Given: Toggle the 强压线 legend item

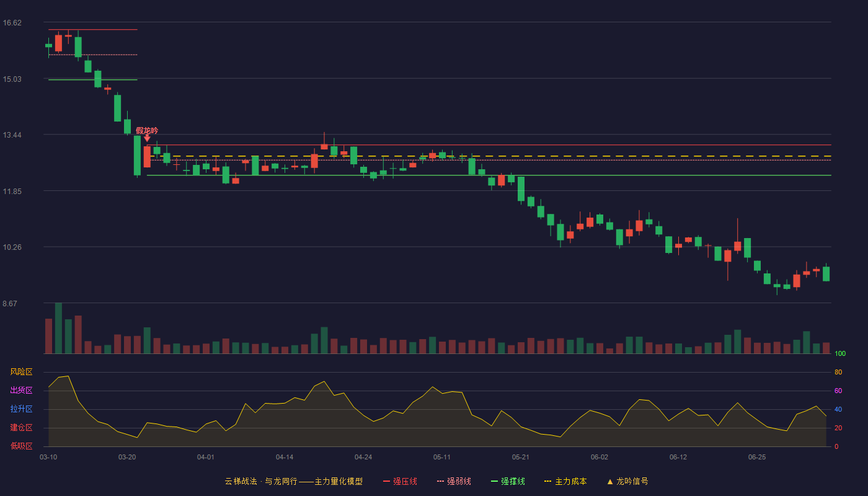Looking at the screenshot, I should pyautogui.click(x=400, y=481).
